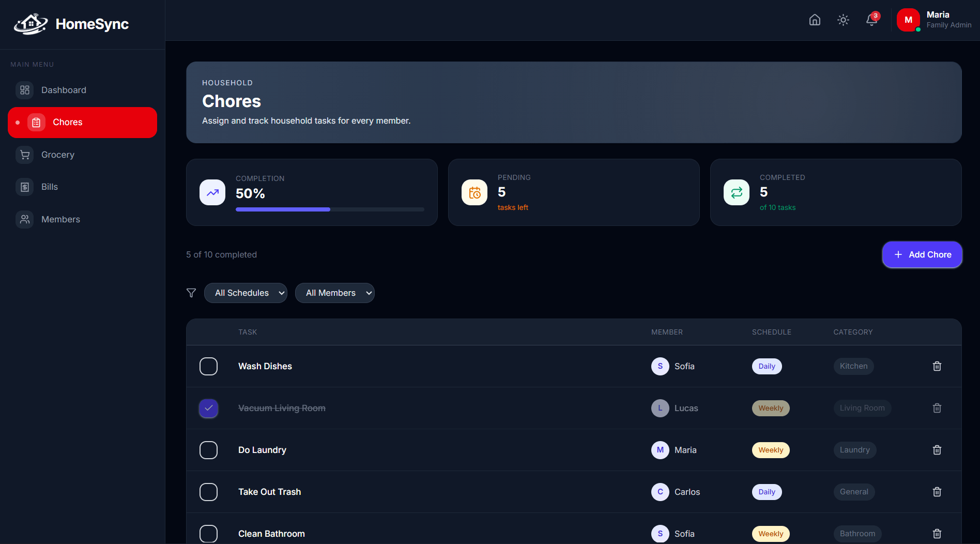Go home using the house icon

pyautogui.click(x=815, y=20)
